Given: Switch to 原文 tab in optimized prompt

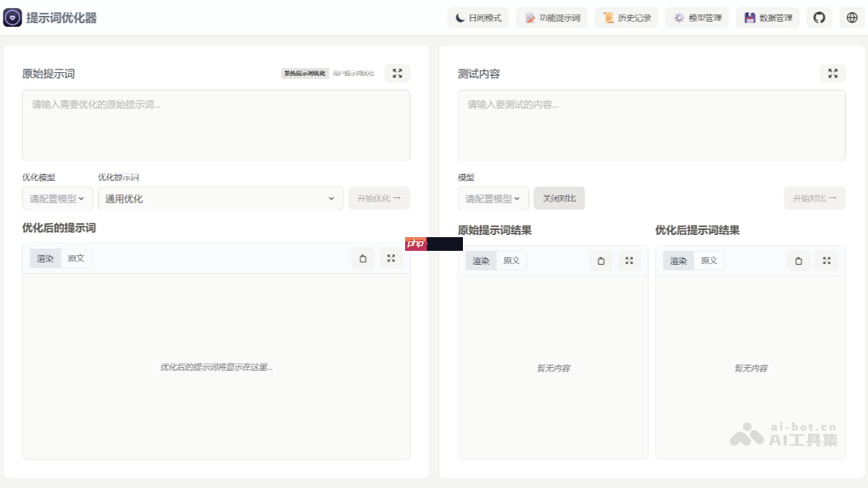Looking at the screenshot, I should pyautogui.click(x=76, y=258).
